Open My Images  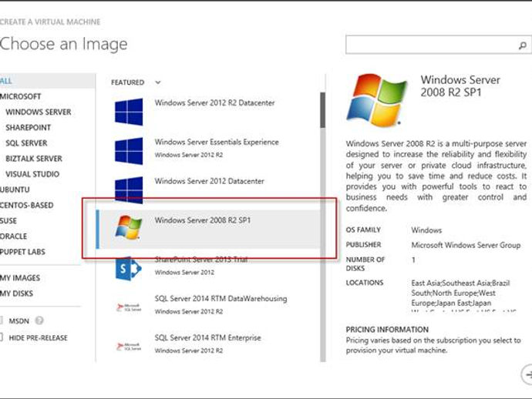click(x=20, y=278)
